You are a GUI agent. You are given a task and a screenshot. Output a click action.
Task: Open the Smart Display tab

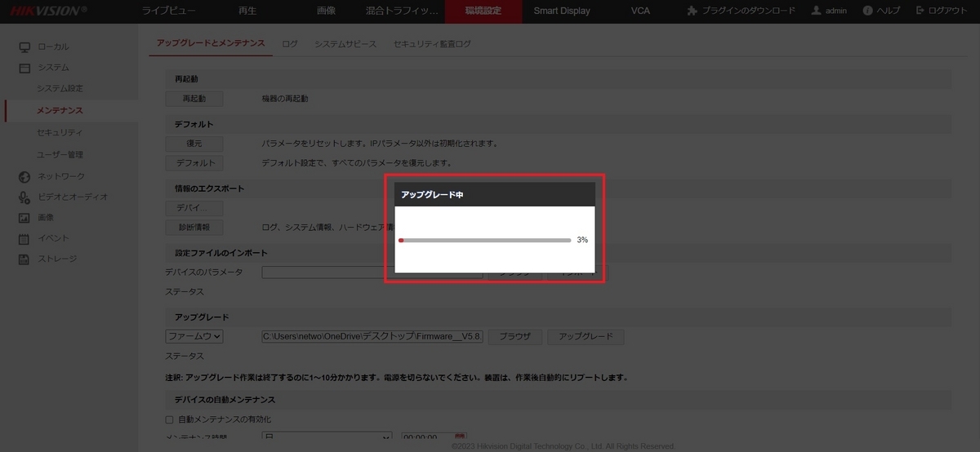pyautogui.click(x=562, y=11)
